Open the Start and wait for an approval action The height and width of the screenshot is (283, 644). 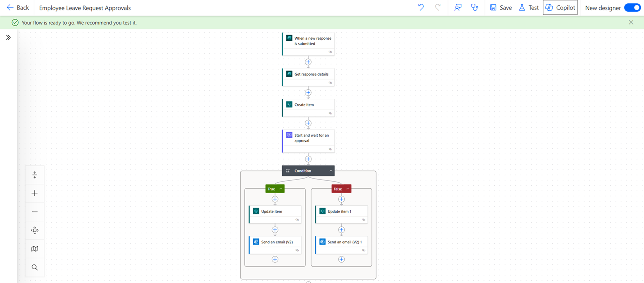coord(308,141)
